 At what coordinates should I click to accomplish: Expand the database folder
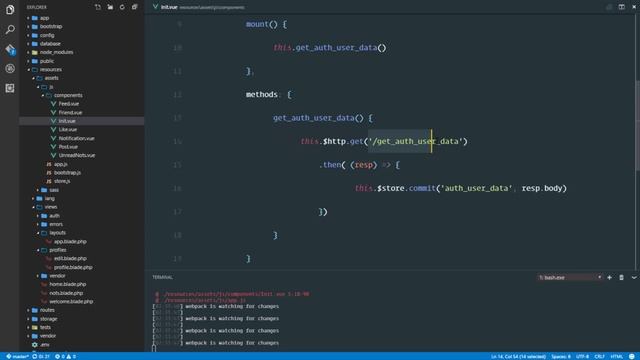(x=50, y=44)
